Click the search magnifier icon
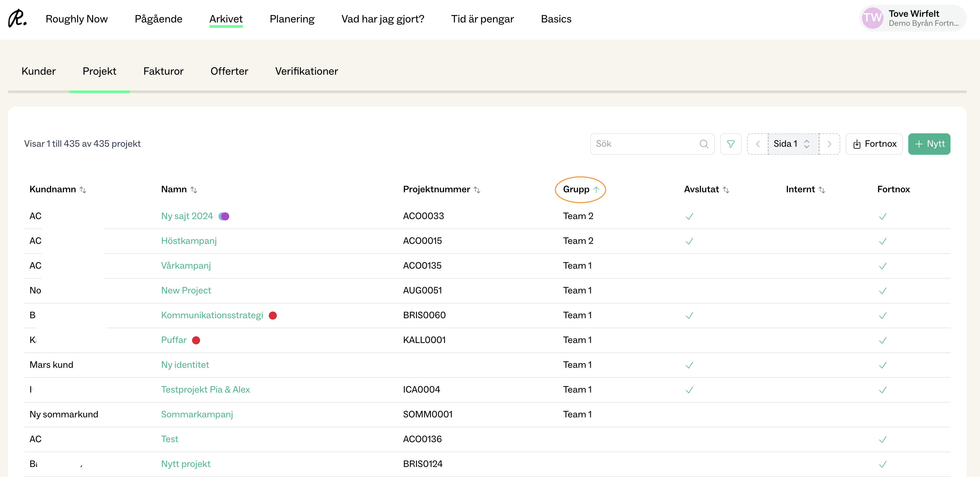The width and height of the screenshot is (980, 477). click(x=703, y=144)
